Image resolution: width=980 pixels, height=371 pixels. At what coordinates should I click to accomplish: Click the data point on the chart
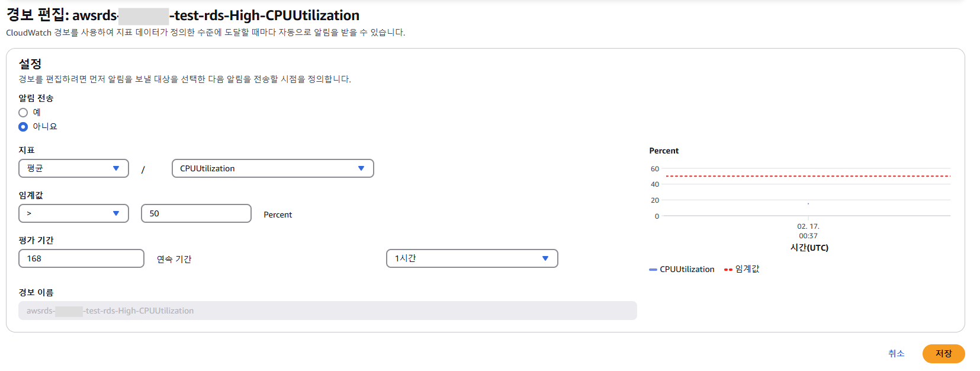pyautogui.click(x=808, y=204)
